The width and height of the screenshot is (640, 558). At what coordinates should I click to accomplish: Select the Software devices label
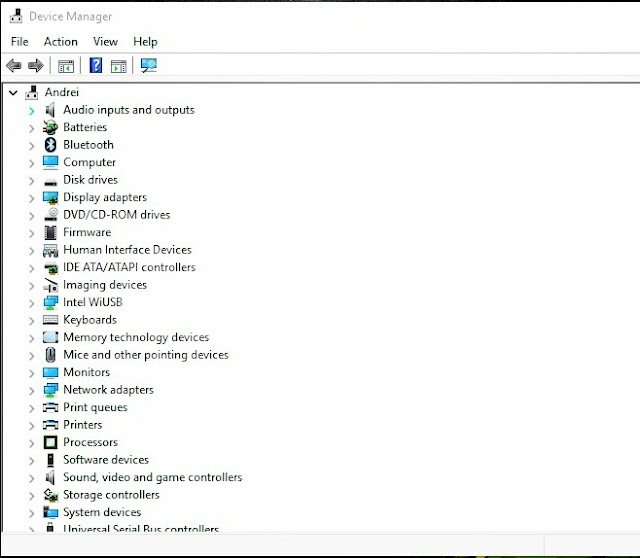(x=106, y=460)
